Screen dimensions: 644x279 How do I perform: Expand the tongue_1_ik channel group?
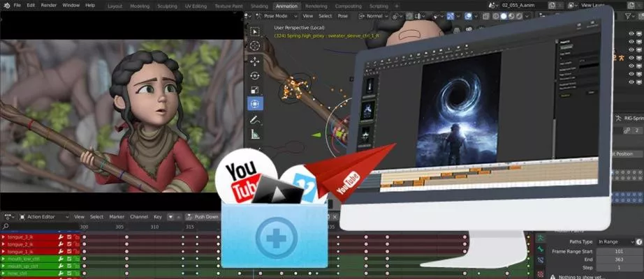click(3, 252)
